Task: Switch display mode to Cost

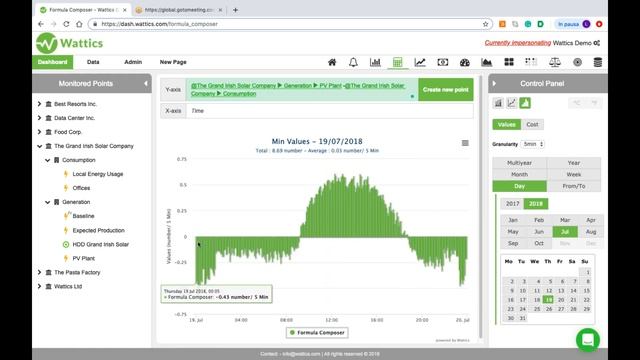Action: (x=532, y=124)
